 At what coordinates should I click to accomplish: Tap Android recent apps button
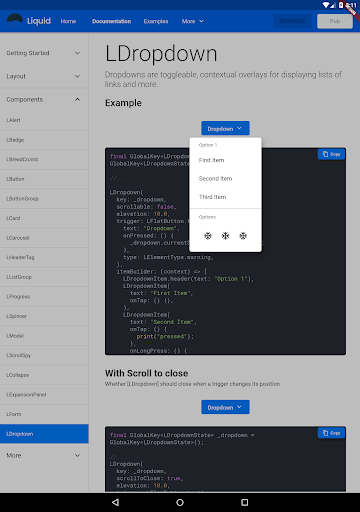pos(245,502)
